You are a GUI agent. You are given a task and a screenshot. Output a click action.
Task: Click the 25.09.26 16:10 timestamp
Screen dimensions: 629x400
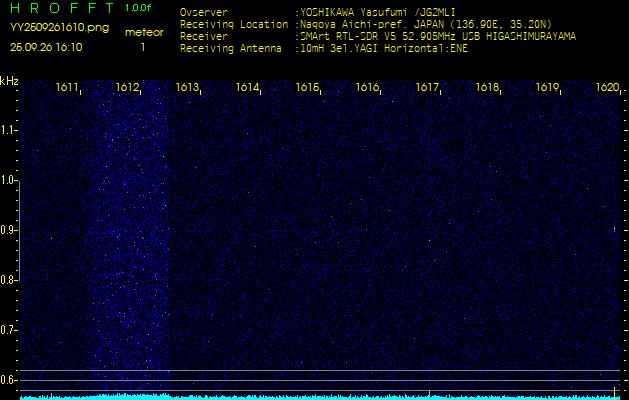pyautogui.click(x=46, y=47)
